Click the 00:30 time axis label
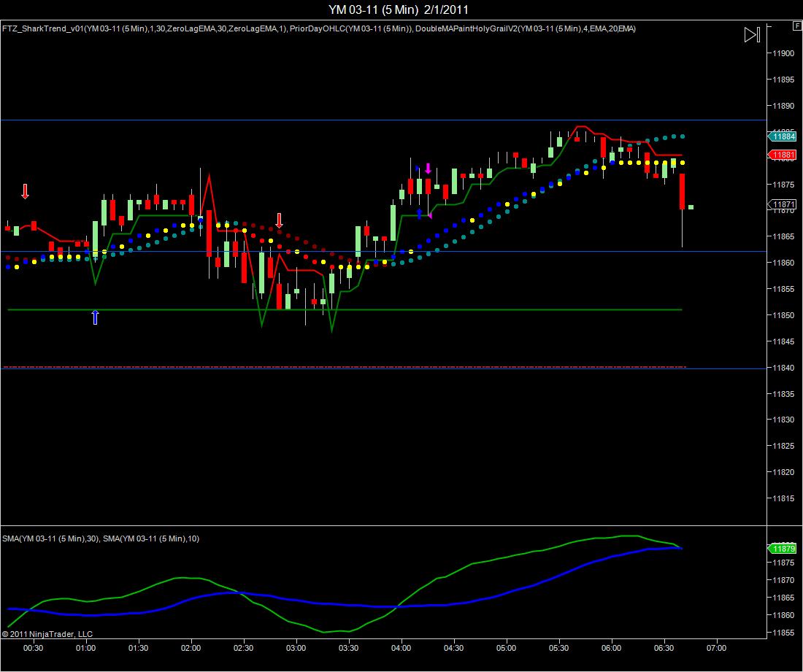Image resolution: width=803 pixels, height=672 pixels. click(x=34, y=648)
